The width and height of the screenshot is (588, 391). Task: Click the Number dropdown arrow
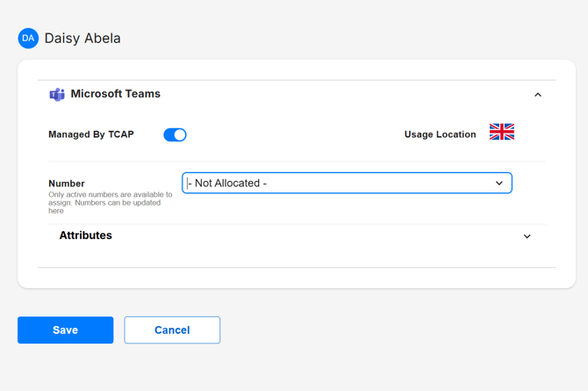pyautogui.click(x=499, y=184)
